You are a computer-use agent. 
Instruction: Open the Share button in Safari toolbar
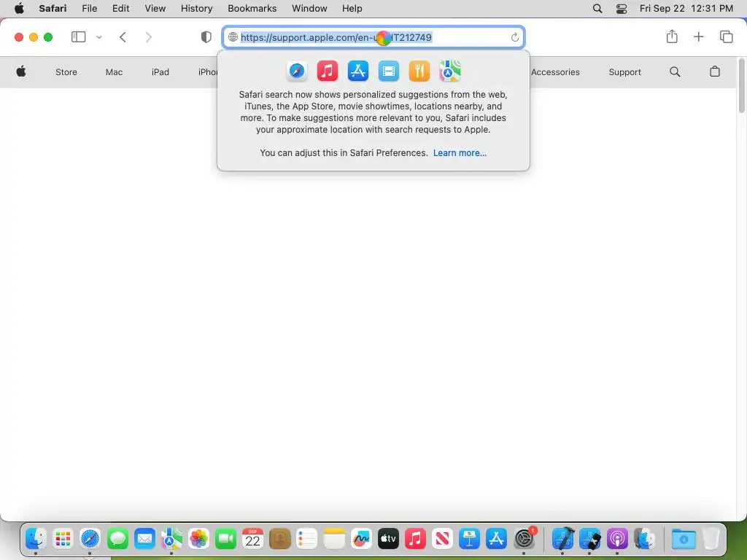pos(672,36)
